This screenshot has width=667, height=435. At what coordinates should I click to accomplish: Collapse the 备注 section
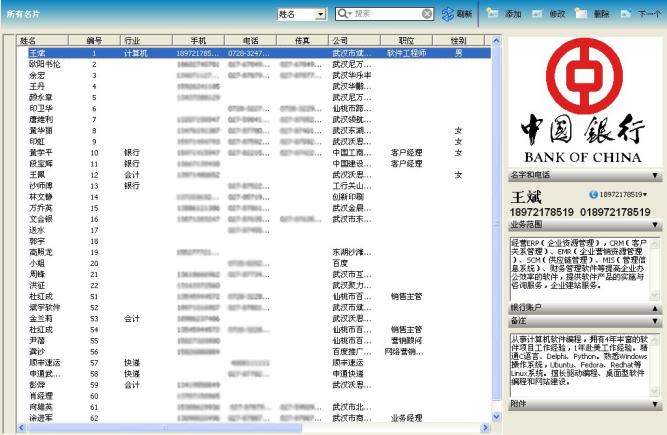(x=654, y=320)
